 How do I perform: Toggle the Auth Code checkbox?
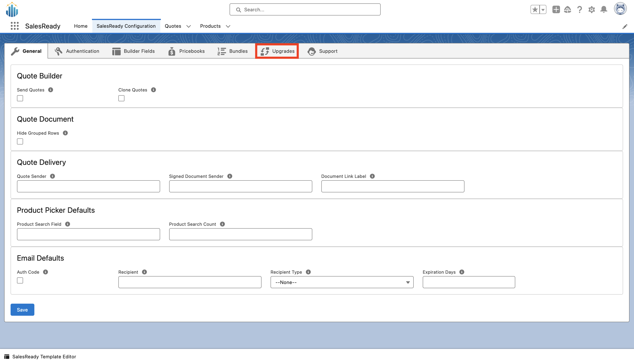tap(20, 280)
